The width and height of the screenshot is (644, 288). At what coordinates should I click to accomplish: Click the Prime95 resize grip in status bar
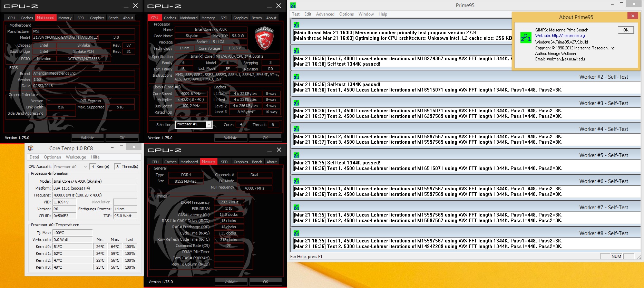[x=639, y=257]
